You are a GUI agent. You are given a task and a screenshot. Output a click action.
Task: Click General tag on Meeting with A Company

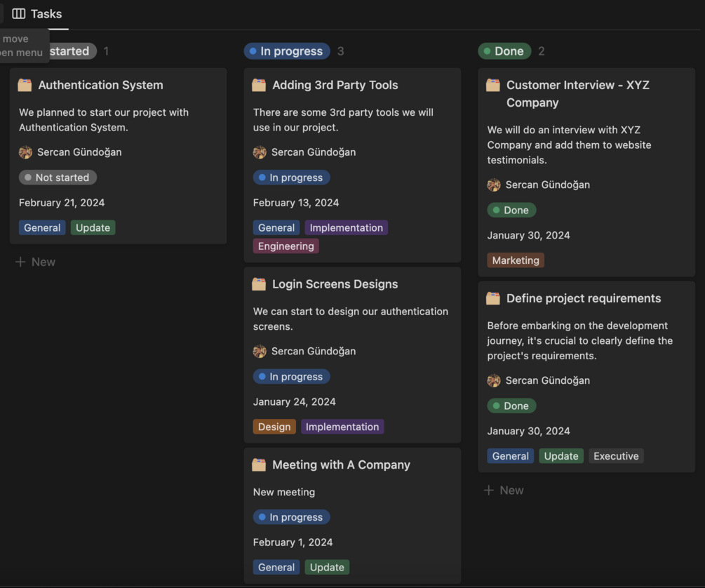point(276,568)
